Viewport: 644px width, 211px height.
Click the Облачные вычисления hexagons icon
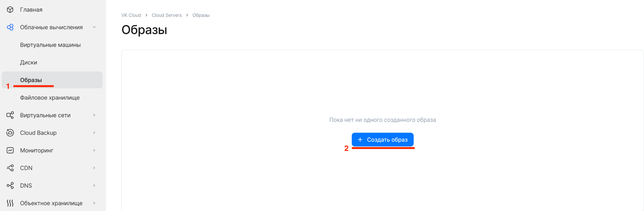pos(10,27)
